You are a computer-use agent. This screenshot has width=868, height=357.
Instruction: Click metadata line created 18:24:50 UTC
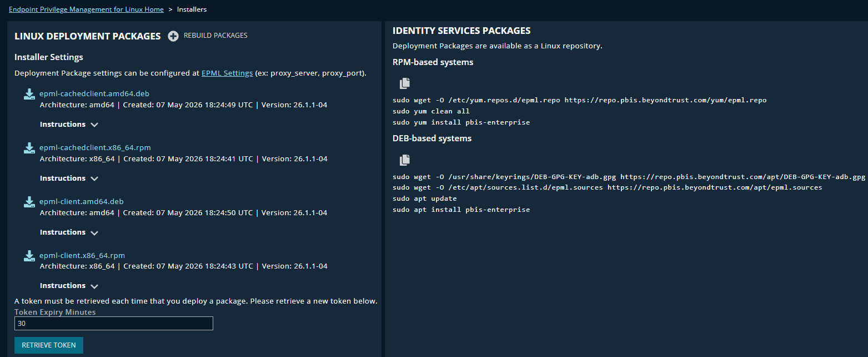point(184,212)
